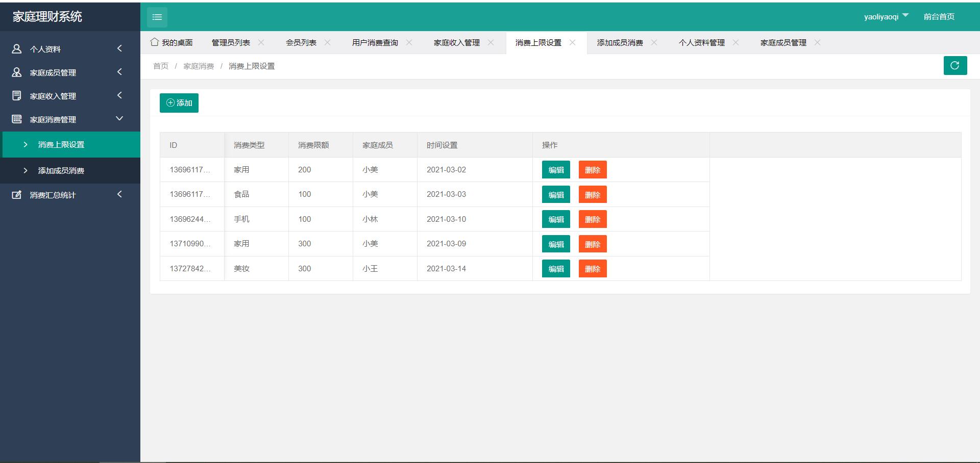Close the 会员列表 tab

[x=328, y=42]
